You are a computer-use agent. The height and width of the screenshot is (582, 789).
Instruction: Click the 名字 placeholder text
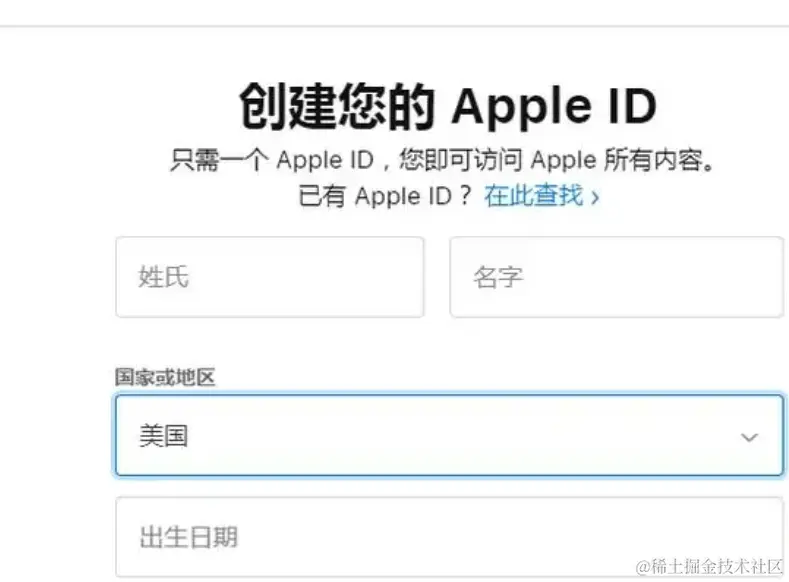[x=498, y=277]
